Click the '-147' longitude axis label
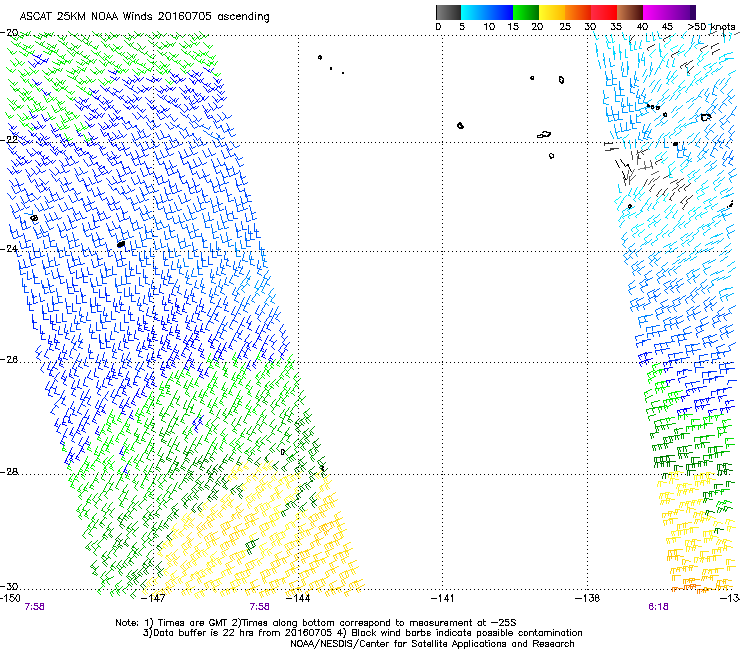740x650 pixels. click(154, 598)
